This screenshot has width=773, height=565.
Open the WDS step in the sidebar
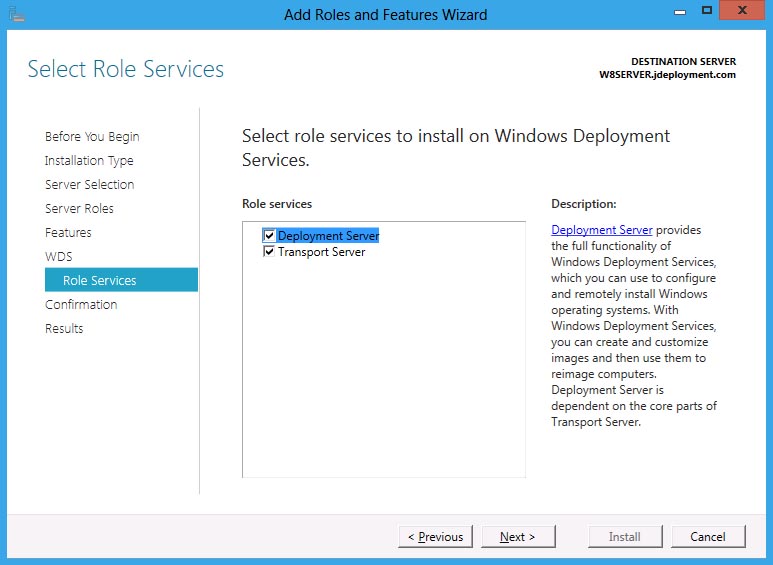coord(58,257)
